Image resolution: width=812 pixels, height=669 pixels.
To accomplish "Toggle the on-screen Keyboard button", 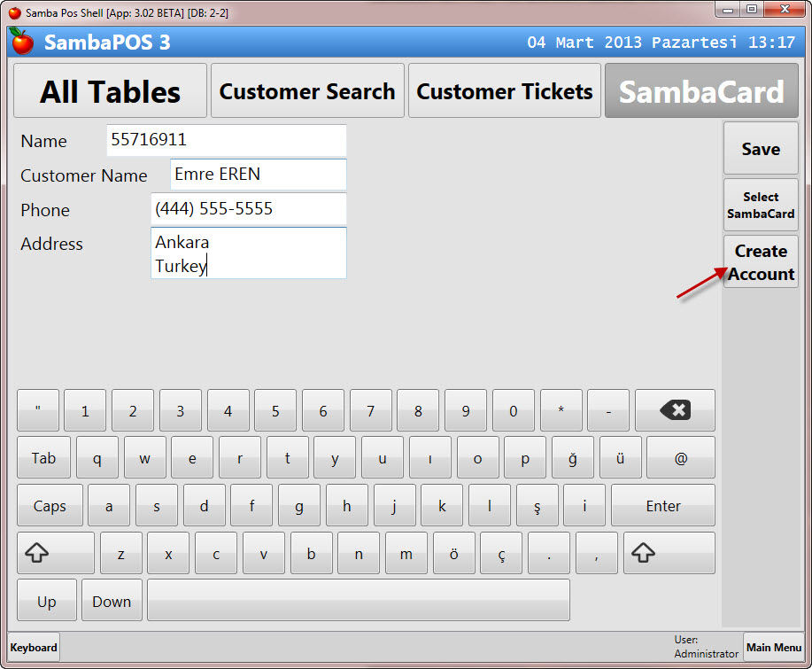I will (34, 648).
